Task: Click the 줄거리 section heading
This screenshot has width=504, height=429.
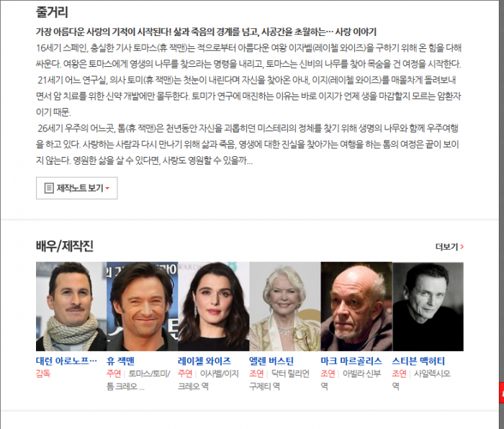Action: click(x=52, y=12)
